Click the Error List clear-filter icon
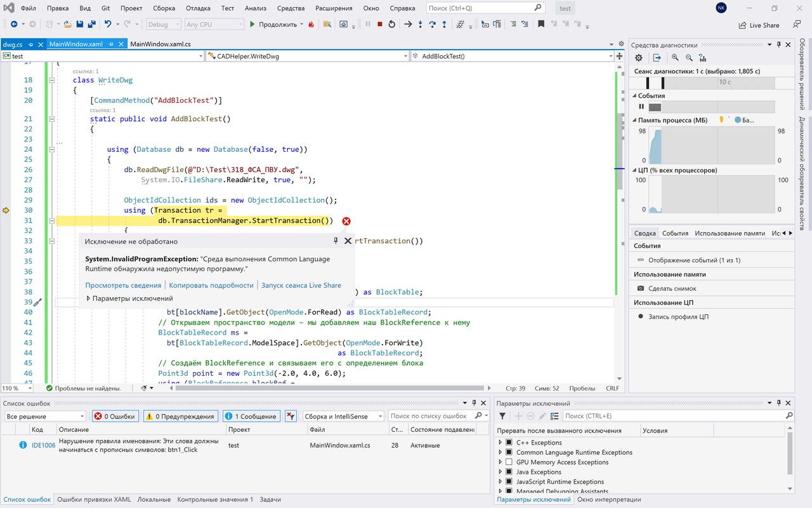The image size is (812, 508). [x=291, y=416]
